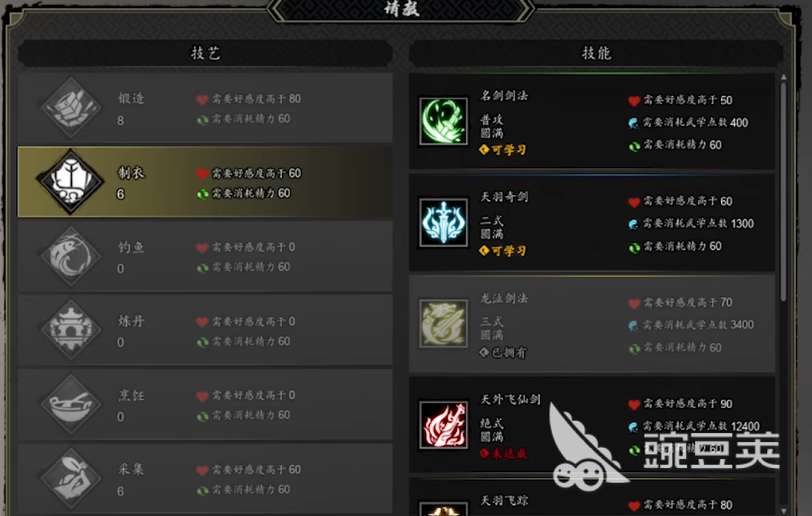Select the green 名剑剑法 skill icon
Viewport: 812px width, 516px height.
[x=443, y=121]
